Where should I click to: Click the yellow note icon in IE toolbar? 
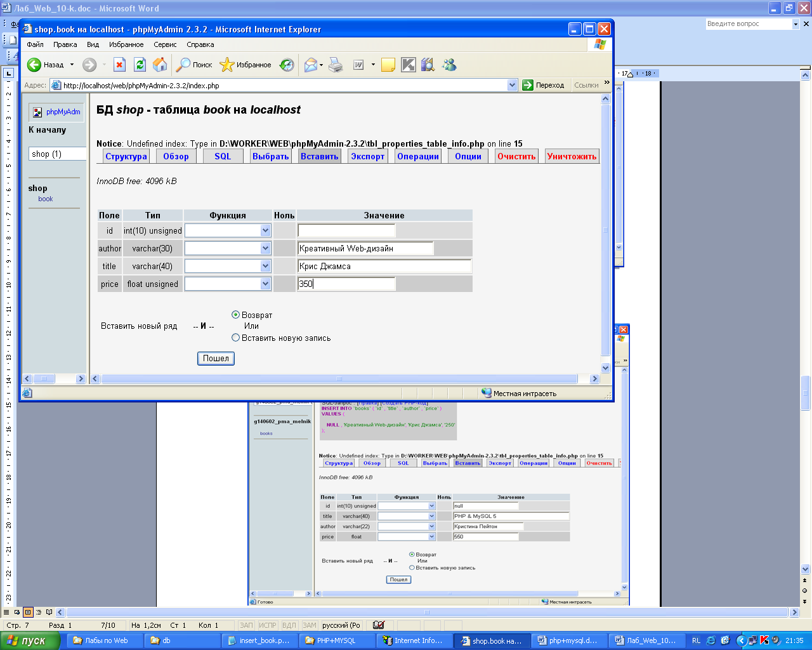388,65
